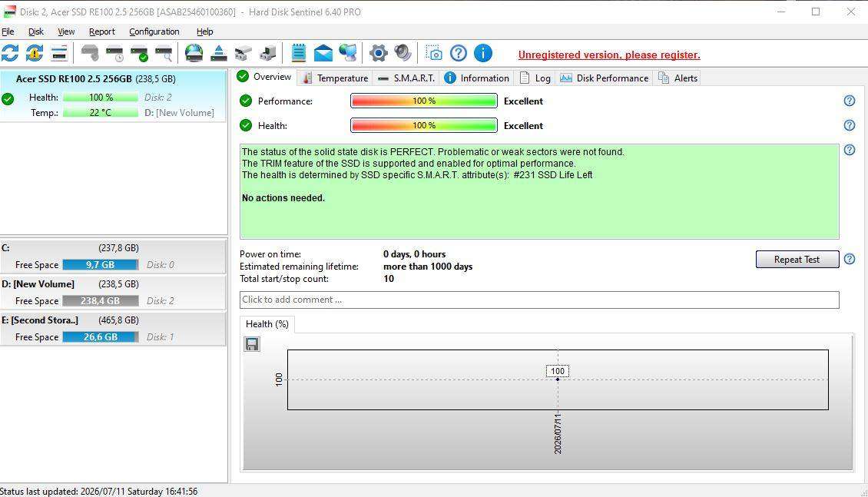The width and height of the screenshot is (868, 497).
Task: Switch to the Disk Performance tab
Action: [x=604, y=78]
